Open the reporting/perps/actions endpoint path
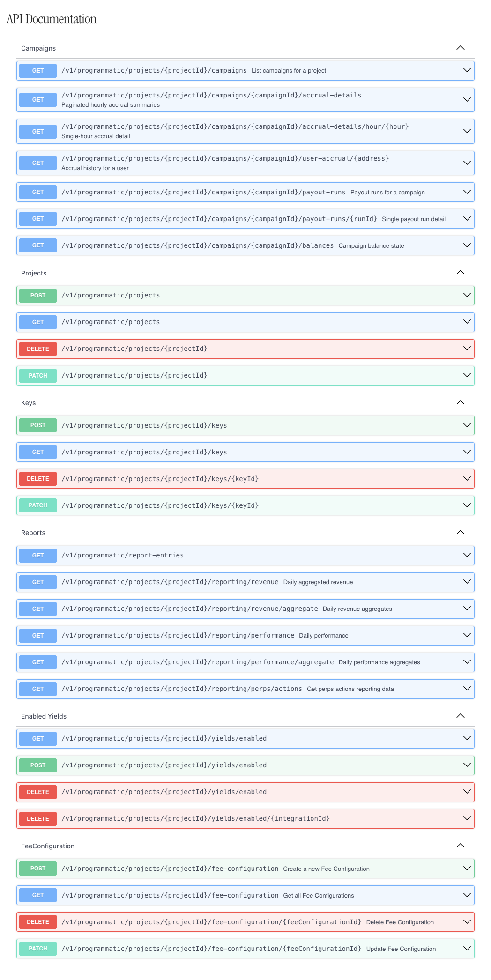This screenshot has height=980, width=491. pos(181,689)
